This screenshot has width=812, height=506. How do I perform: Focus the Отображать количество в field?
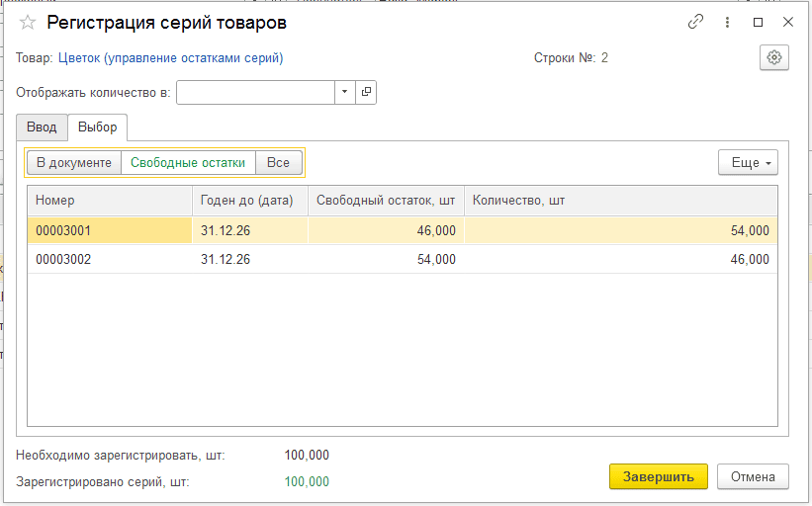pos(255,92)
